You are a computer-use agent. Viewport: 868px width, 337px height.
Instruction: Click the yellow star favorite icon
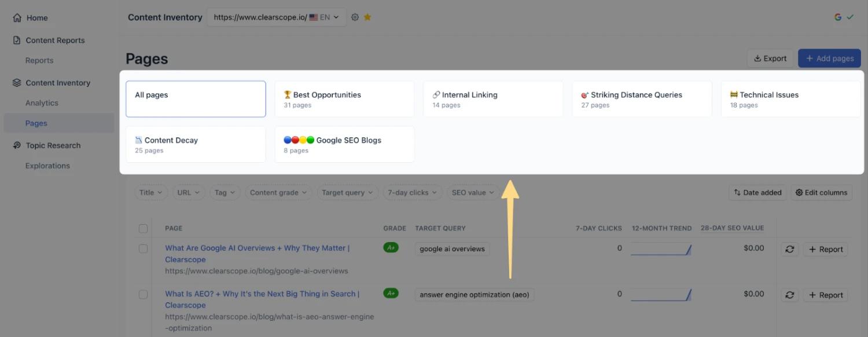367,17
